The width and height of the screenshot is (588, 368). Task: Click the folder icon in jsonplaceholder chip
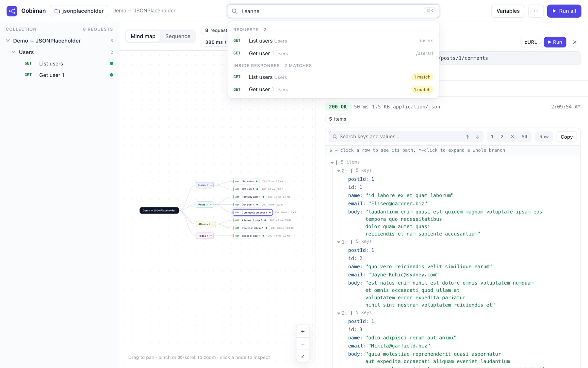[57, 11]
